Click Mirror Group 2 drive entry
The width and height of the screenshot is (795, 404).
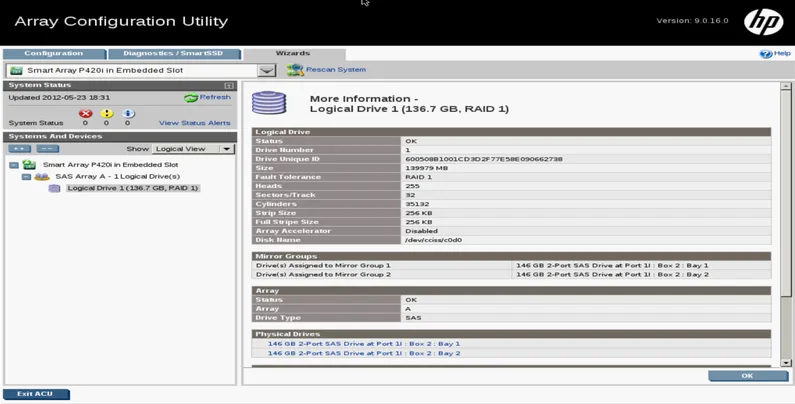[612, 275]
